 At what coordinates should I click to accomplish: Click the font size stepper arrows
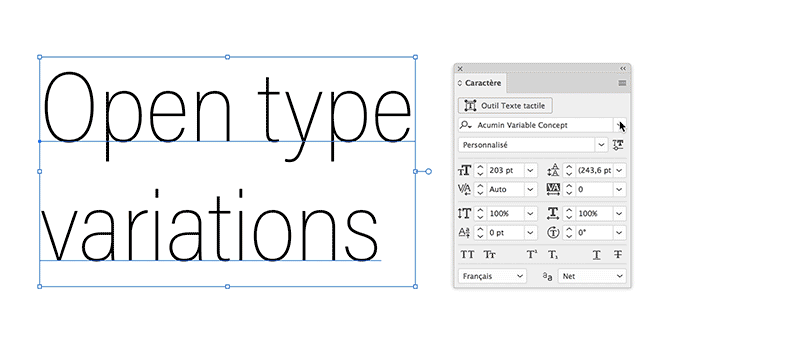(x=480, y=170)
